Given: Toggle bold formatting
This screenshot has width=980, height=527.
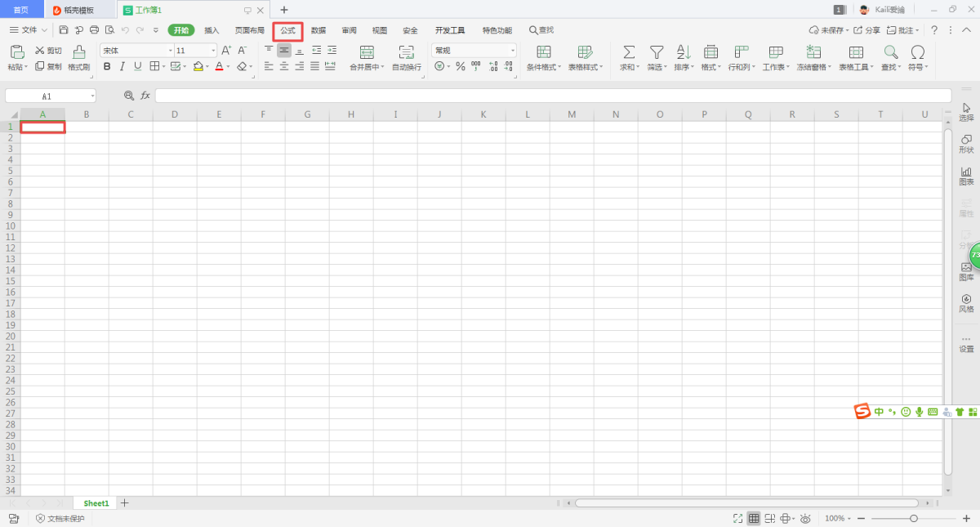Looking at the screenshot, I should pos(107,67).
